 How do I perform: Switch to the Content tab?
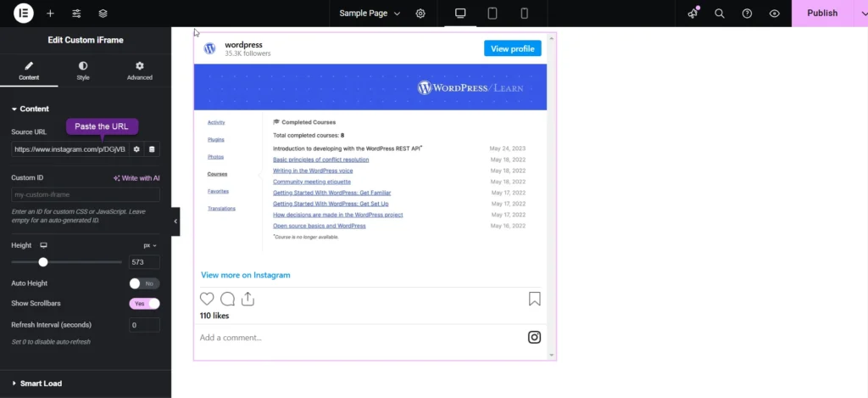coord(29,71)
